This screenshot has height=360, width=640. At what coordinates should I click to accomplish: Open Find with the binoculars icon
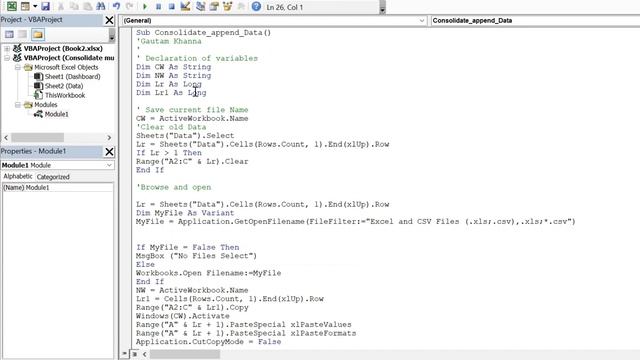coord(101,6)
